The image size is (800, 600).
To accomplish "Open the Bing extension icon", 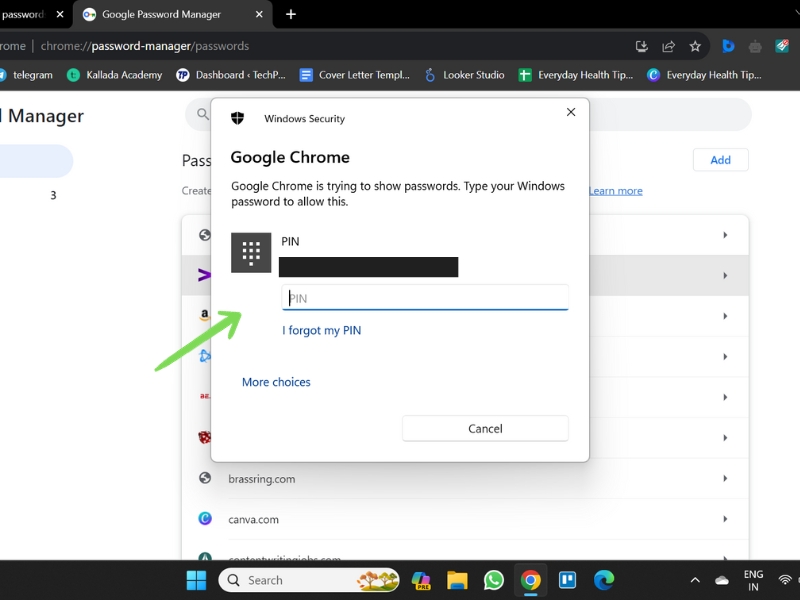I will click(728, 46).
